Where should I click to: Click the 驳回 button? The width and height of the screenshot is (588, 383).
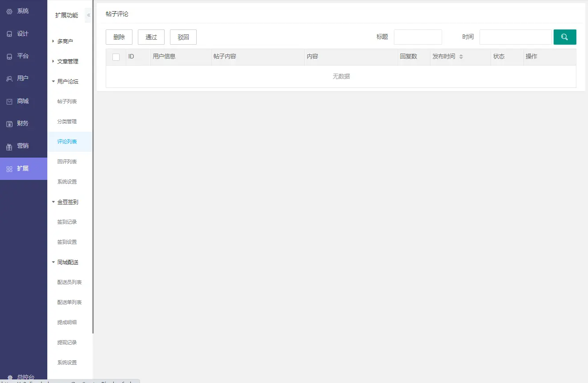(183, 37)
